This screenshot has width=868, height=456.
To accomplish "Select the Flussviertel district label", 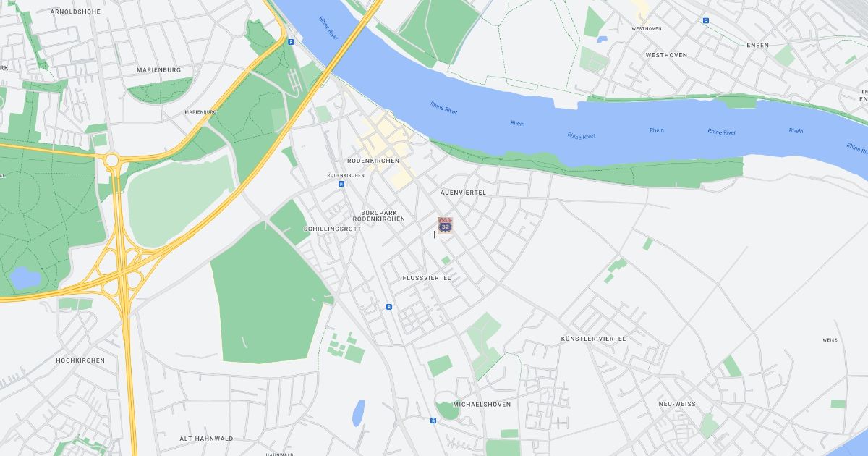I will 427,278.
